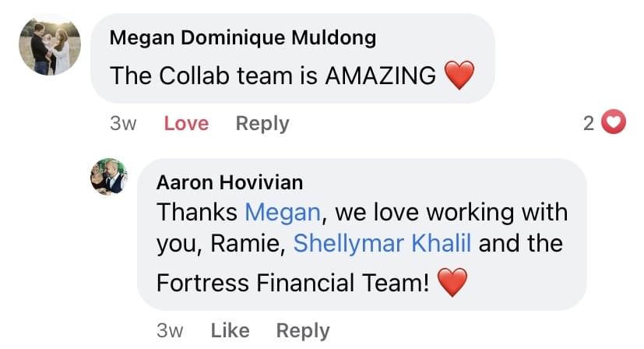The width and height of the screenshot is (644, 349).
Task: Click the '3w' timestamp under Aaron's reply
Action: tap(170, 330)
